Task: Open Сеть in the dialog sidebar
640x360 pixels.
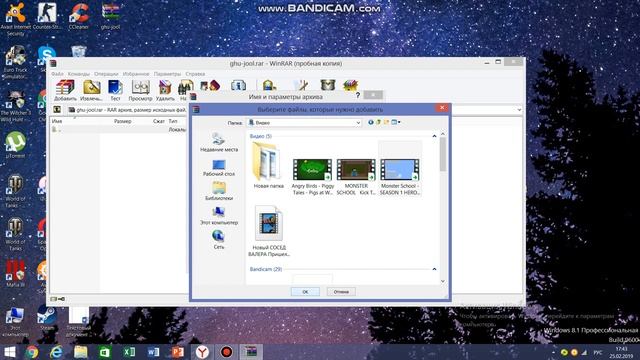Action: pyautogui.click(x=219, y=240)
